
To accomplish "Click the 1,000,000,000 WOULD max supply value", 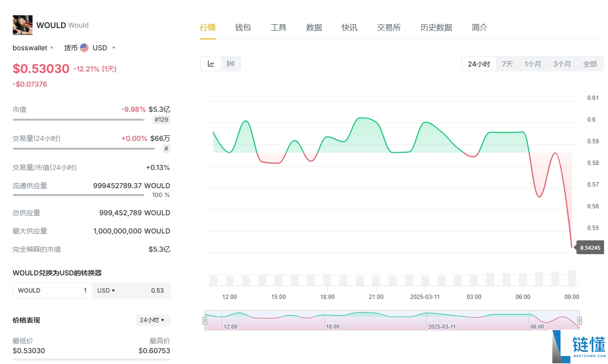I will click(132, 231).
